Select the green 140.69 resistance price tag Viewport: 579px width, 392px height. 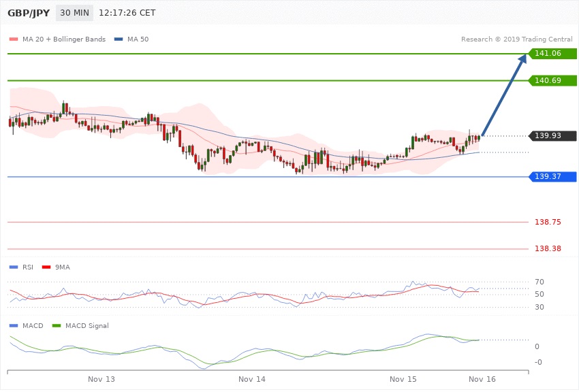point(552,80)
